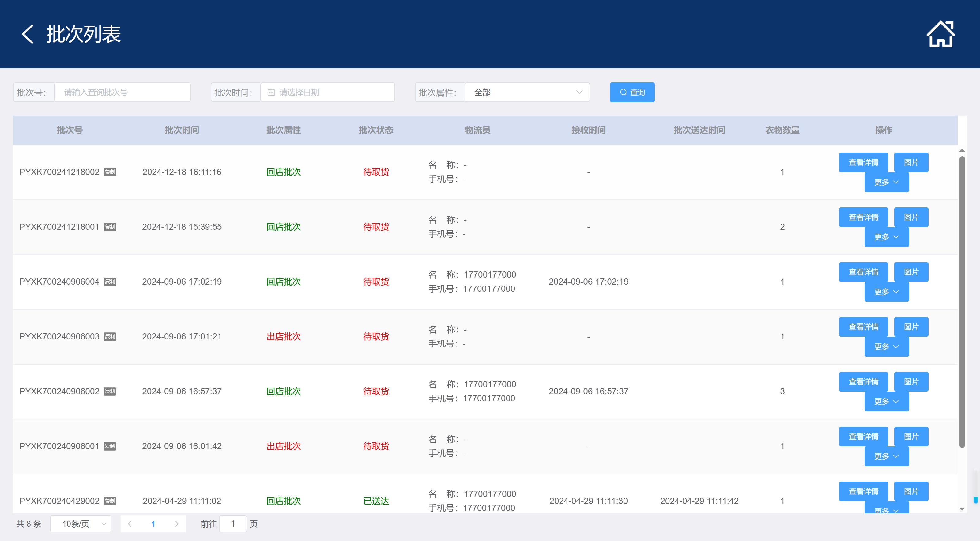Copy batch number PYXK700240429002
This screenshot has height=541, width=980.
(110, 501)
